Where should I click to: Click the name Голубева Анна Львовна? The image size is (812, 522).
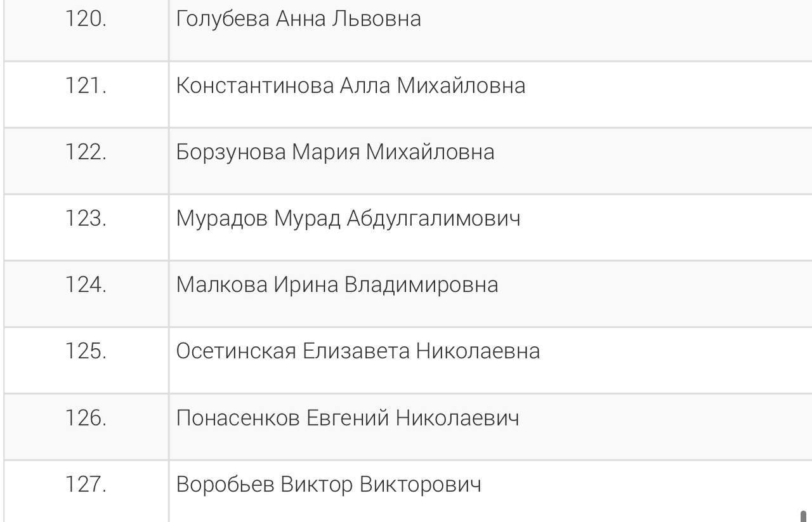point(298,19)
